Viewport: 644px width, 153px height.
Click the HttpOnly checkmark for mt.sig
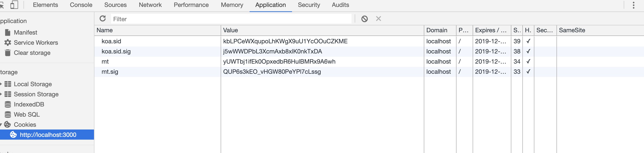tap(528, 72)
